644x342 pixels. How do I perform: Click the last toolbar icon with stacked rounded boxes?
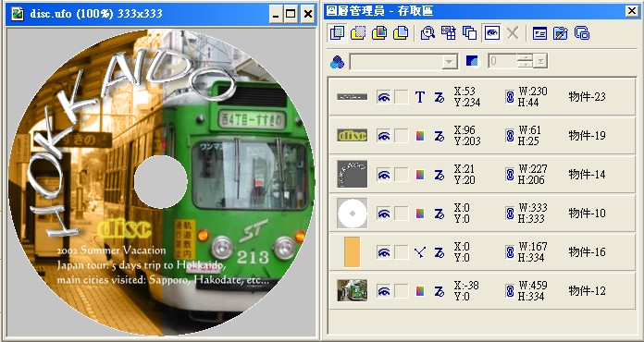[x=582, y=32]
